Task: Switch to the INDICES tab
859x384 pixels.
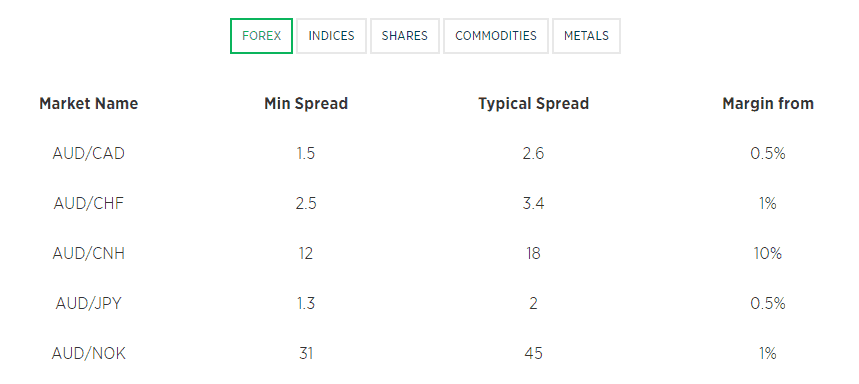Action: (x=331, y=36)
